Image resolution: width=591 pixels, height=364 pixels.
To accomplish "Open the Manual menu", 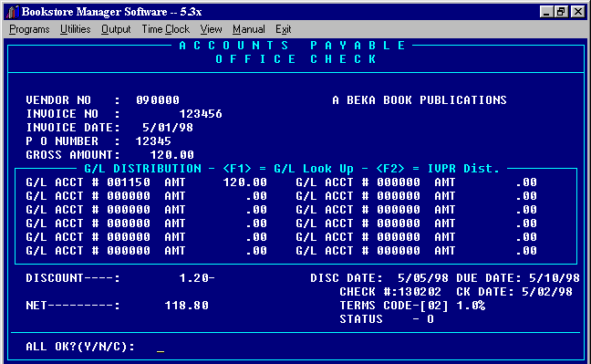I will point(249,29).
